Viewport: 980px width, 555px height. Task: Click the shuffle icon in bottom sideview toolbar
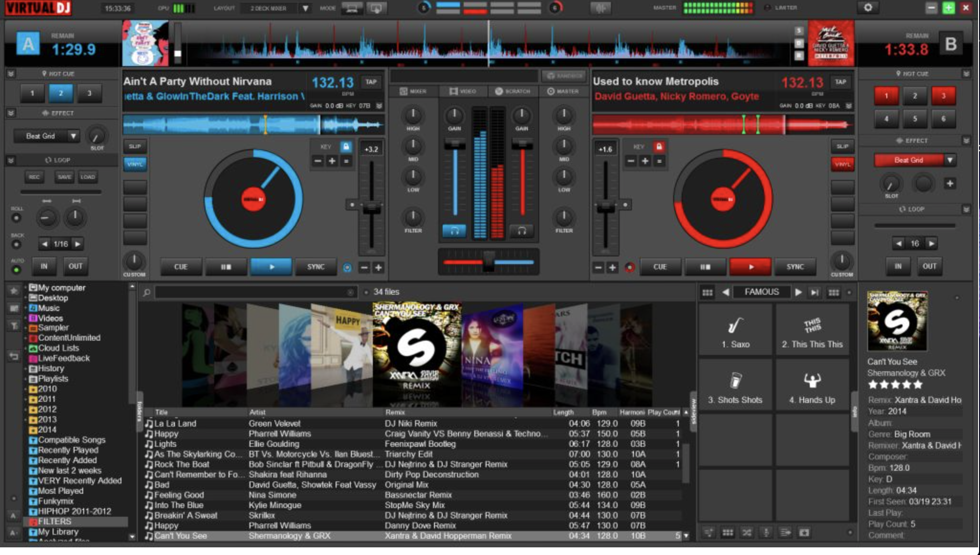[x=747, y=532]
